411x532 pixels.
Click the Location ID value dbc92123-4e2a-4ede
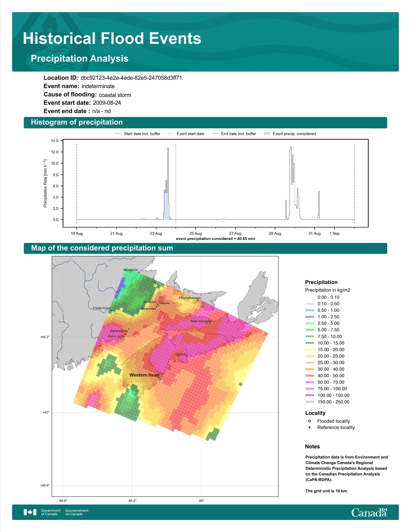131,78
